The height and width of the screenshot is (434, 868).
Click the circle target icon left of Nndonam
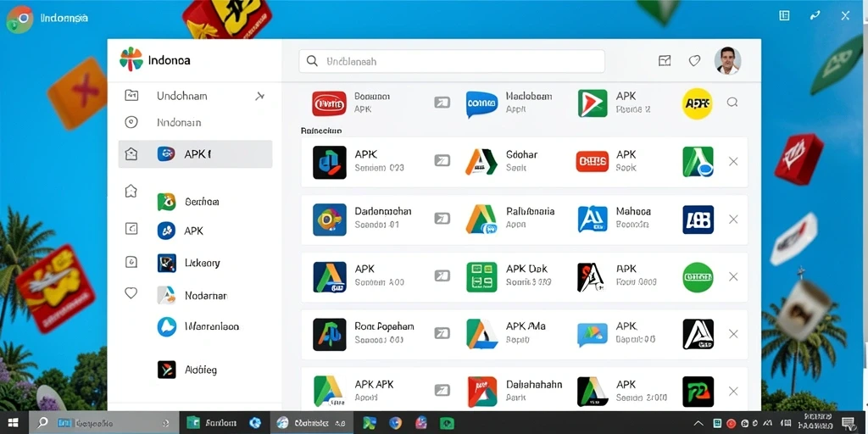(131, 122)
